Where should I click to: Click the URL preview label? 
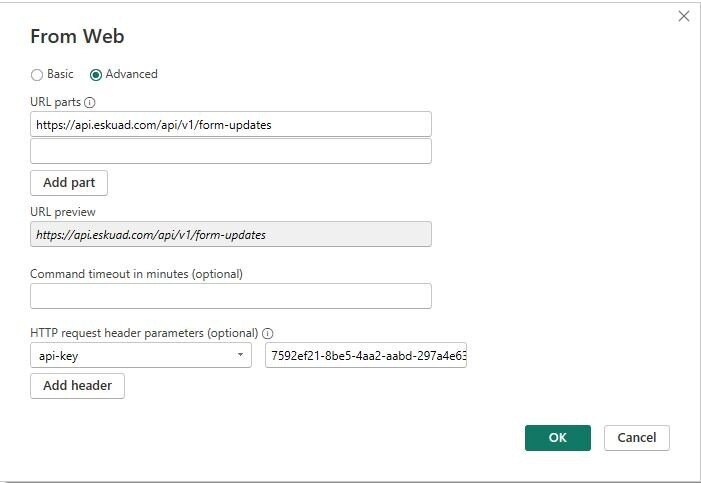click(x=63, y=212)
